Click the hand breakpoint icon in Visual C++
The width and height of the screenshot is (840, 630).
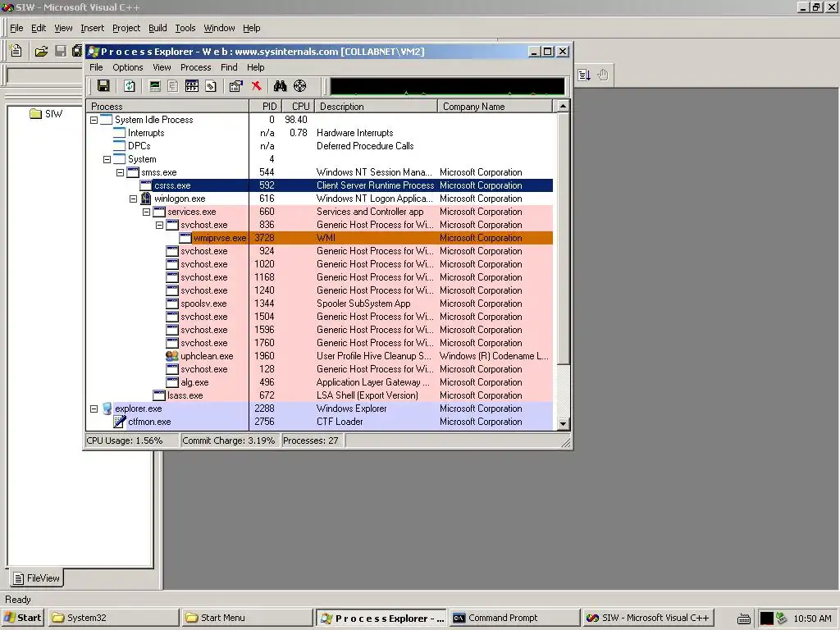coord(603,75)
